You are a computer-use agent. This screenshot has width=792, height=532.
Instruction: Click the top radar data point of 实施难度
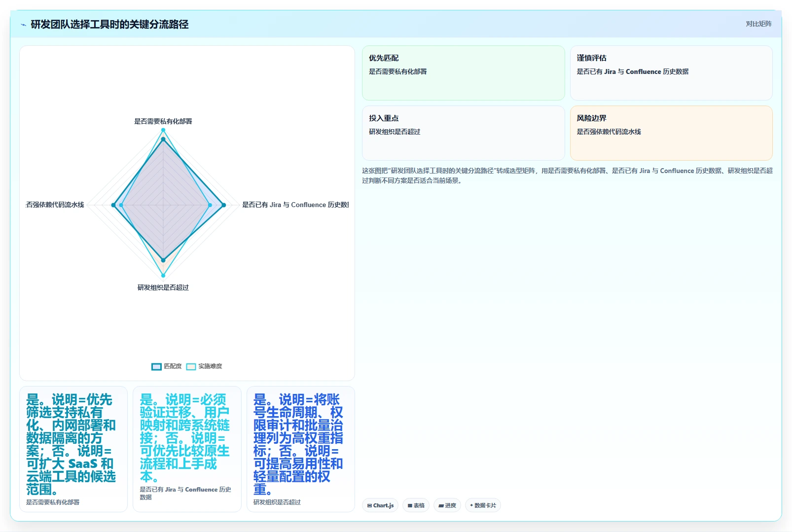point(163,130)
